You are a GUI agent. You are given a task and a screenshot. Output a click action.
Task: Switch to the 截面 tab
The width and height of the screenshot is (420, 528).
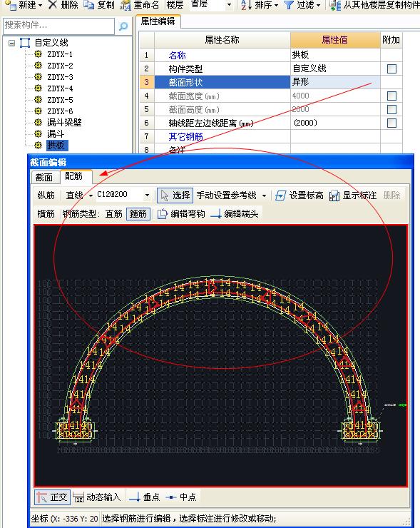[x=44, y=177]
